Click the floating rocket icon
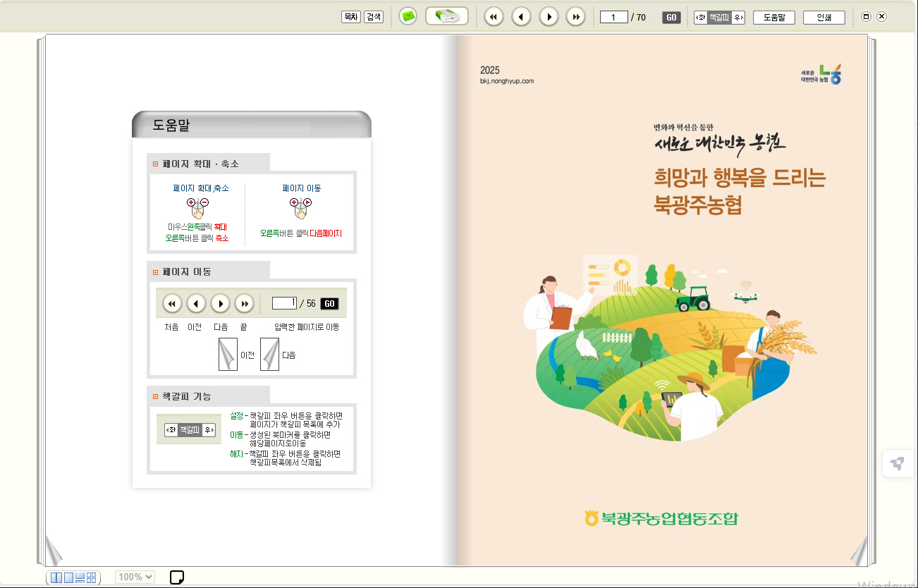The height and width of the screenshot is (588, 918). (898, 463)
